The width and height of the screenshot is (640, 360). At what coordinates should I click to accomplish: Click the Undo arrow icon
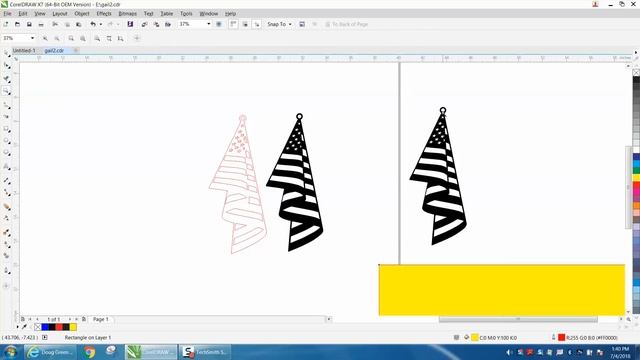point(93,24)
